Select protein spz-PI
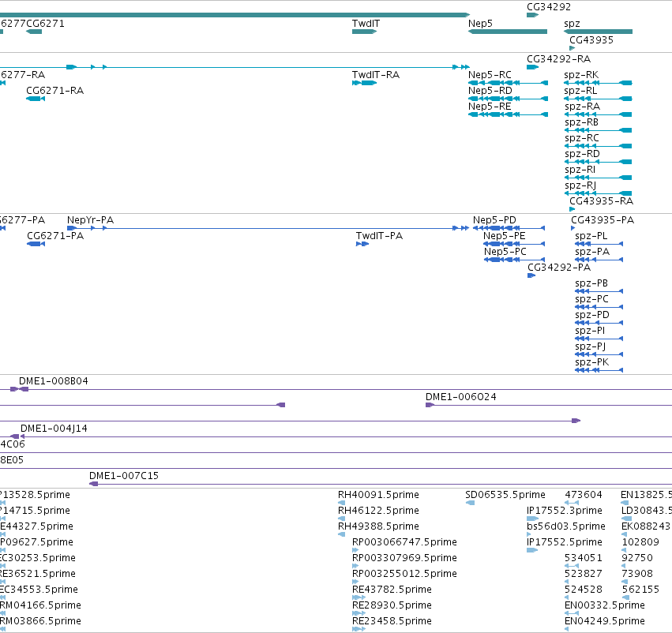The width and height of the screenshot is (672, 633). pos(599,339)
